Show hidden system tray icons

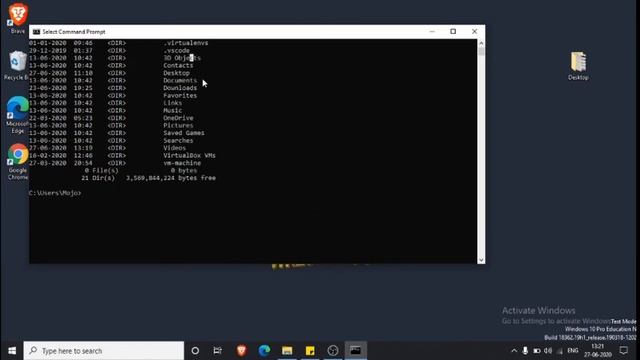514,351
